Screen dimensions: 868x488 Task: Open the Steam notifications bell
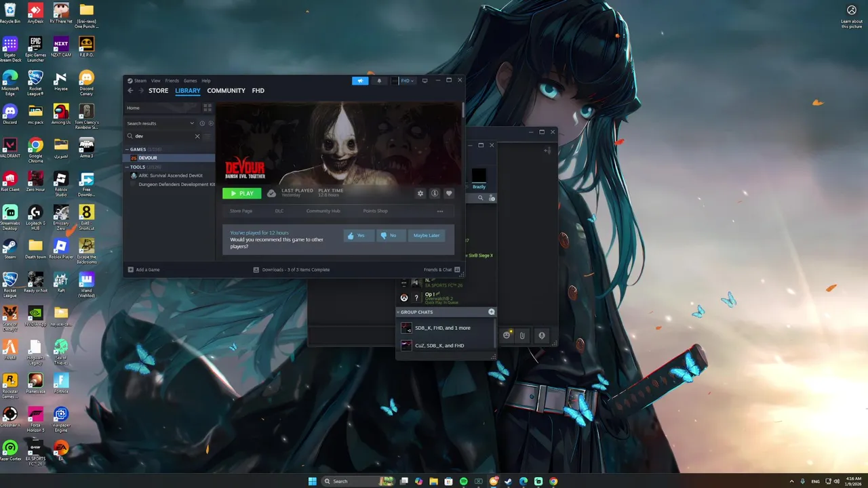[x=379, y=81]
